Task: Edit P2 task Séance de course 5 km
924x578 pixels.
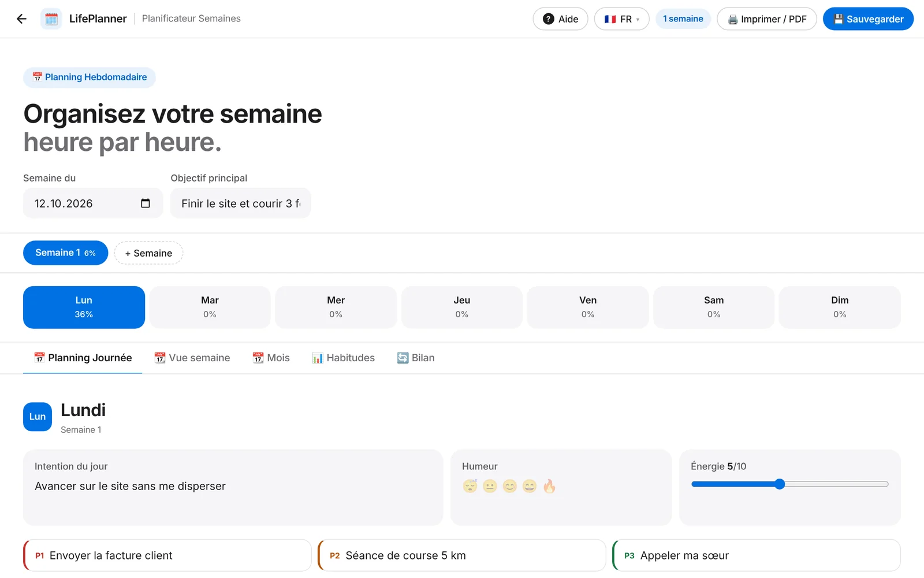Action: click(462, 555)
